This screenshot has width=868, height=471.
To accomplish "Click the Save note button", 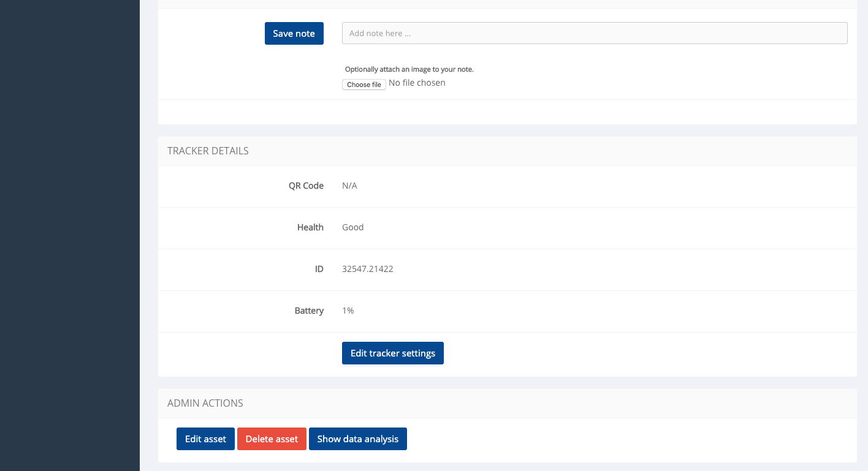I will (294, 34).
